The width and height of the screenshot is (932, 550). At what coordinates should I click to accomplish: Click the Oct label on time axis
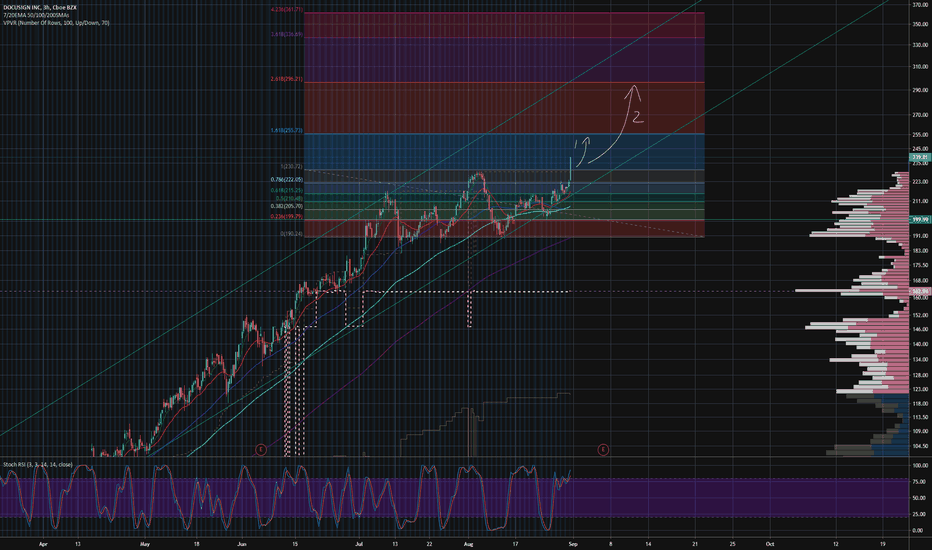point(770,543)
